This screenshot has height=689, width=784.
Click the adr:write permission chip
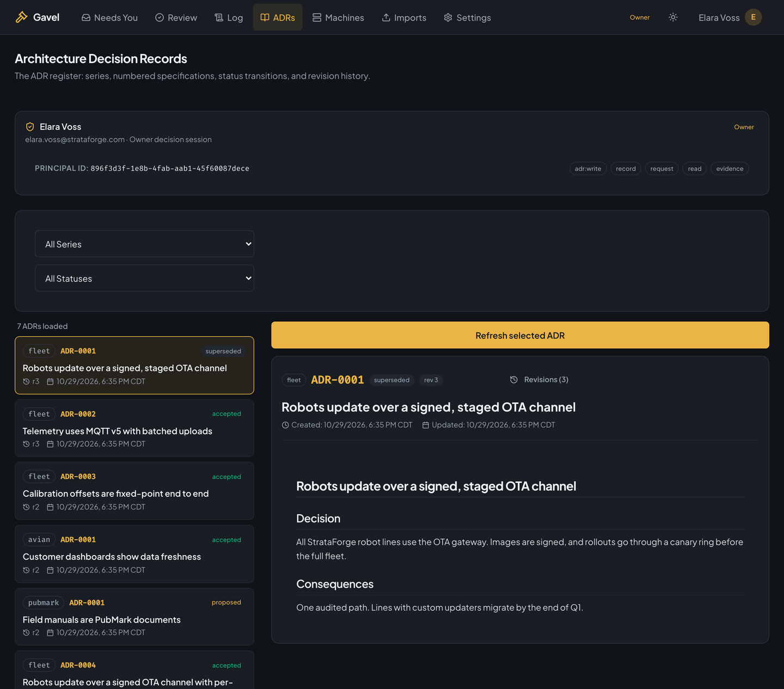[588, 169]
